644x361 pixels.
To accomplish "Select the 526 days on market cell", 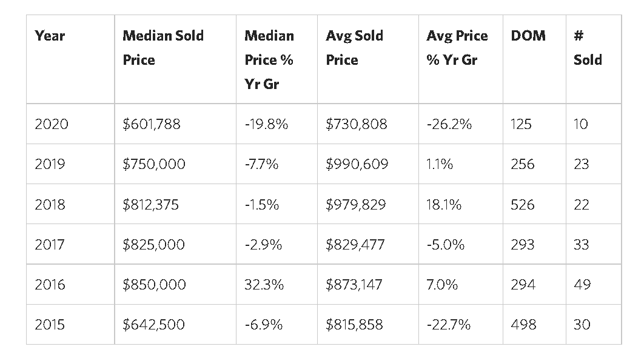I will tap(523, 205).
